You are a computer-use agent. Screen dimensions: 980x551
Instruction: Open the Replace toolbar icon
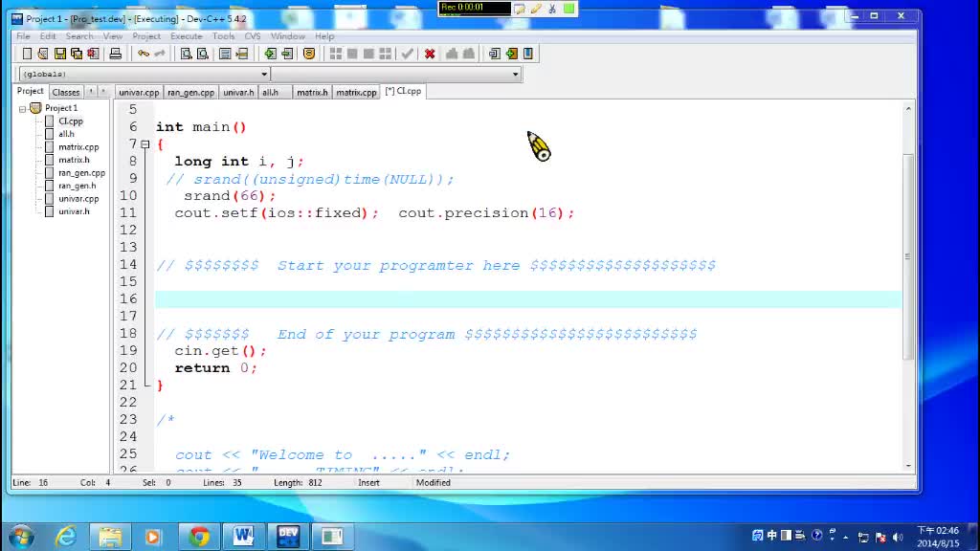point(203,54)
